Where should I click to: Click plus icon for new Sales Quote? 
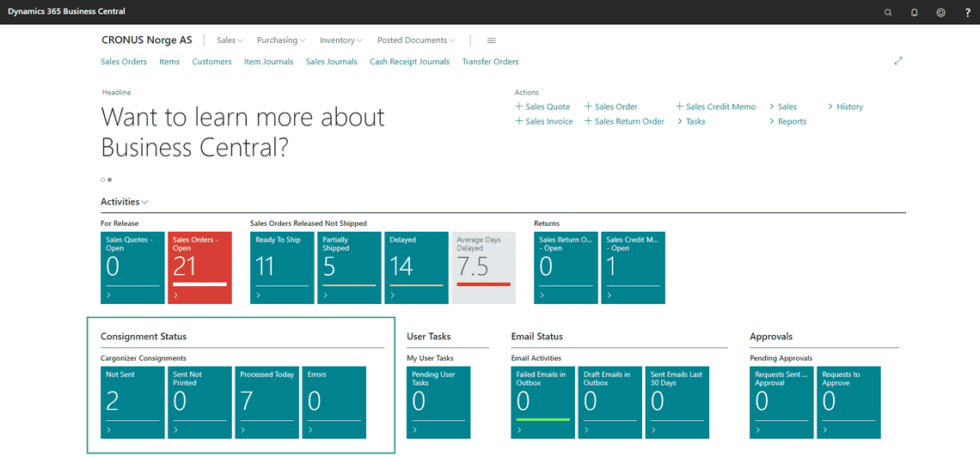[518, 107]
